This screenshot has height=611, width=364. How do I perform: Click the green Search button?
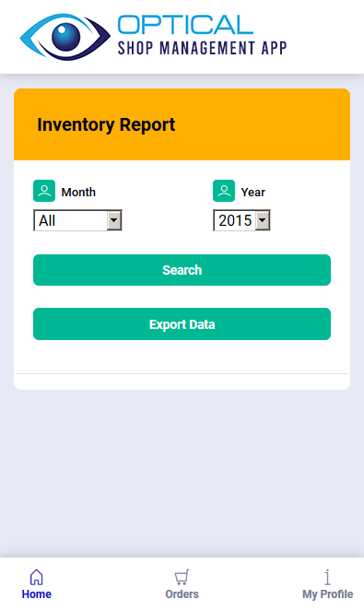pos(182,270)
